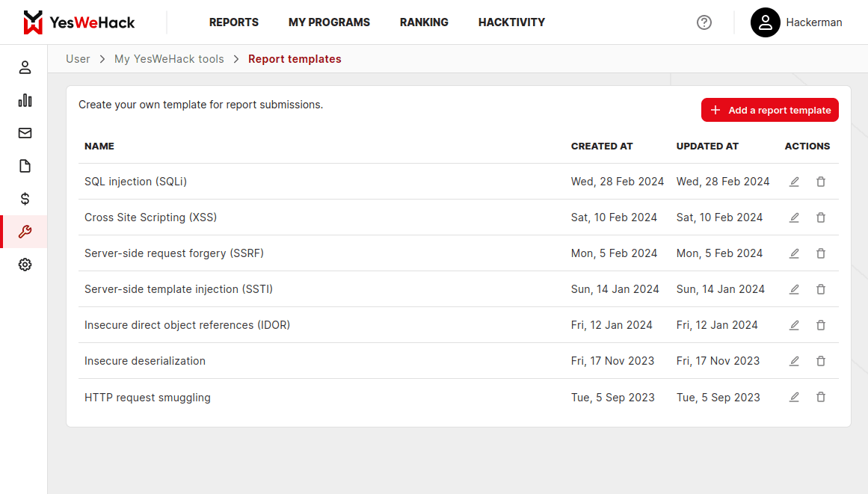
Task: Open My Programs in top navigation
Action: click(329, 22)
